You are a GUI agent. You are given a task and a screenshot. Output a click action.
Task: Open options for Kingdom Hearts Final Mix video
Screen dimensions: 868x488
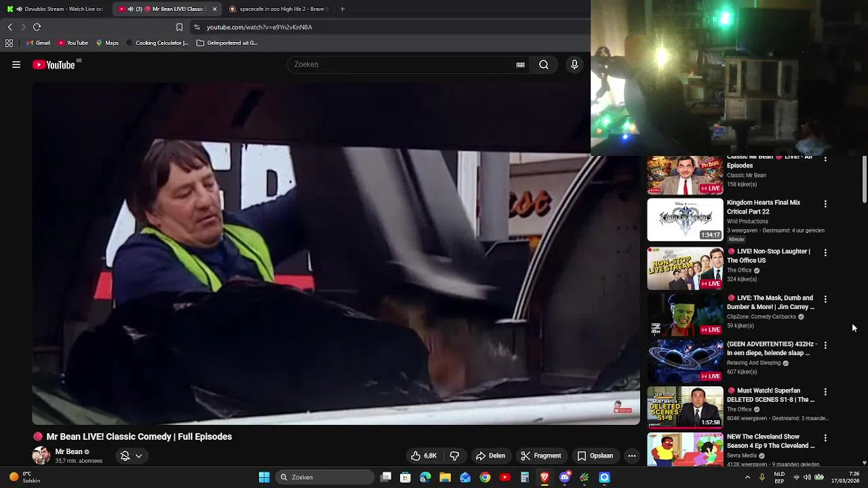825,203
